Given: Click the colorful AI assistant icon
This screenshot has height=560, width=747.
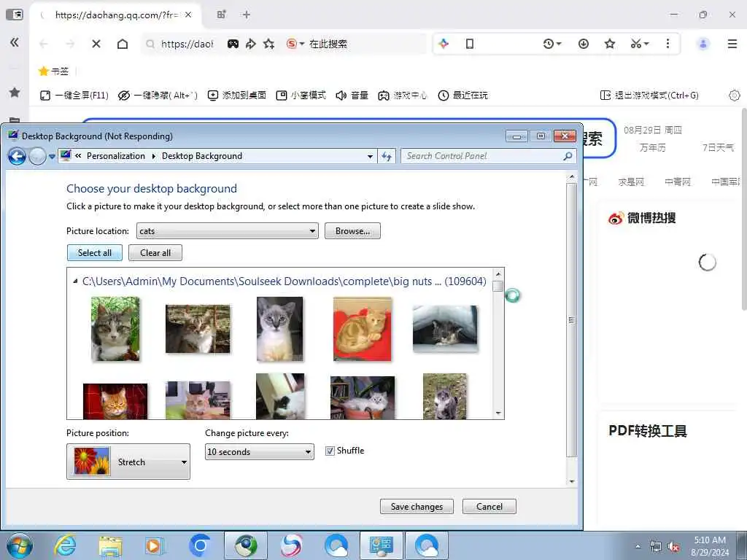Looking at the screenshot, I should coord(444,44).
